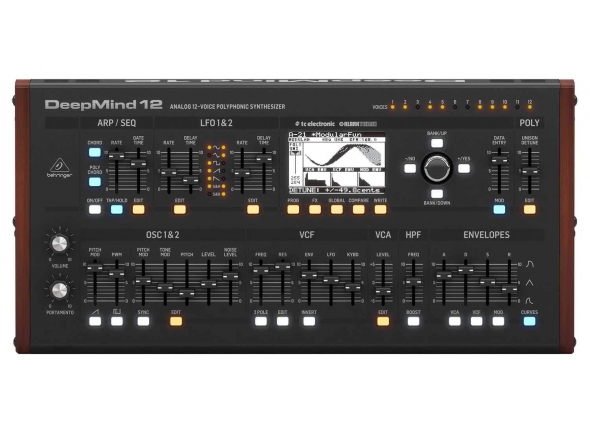
Task: Select the VCA envelope button
Action: [x=455, y=321]
